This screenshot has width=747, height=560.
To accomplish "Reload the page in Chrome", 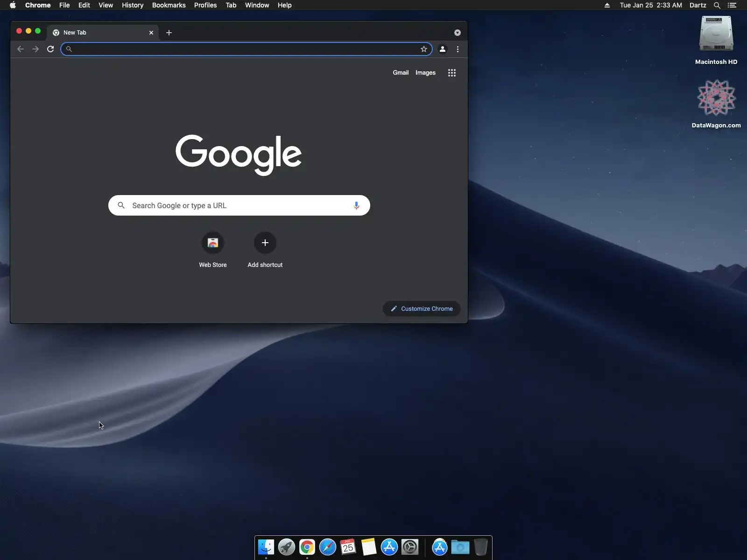I will point(50,49).
